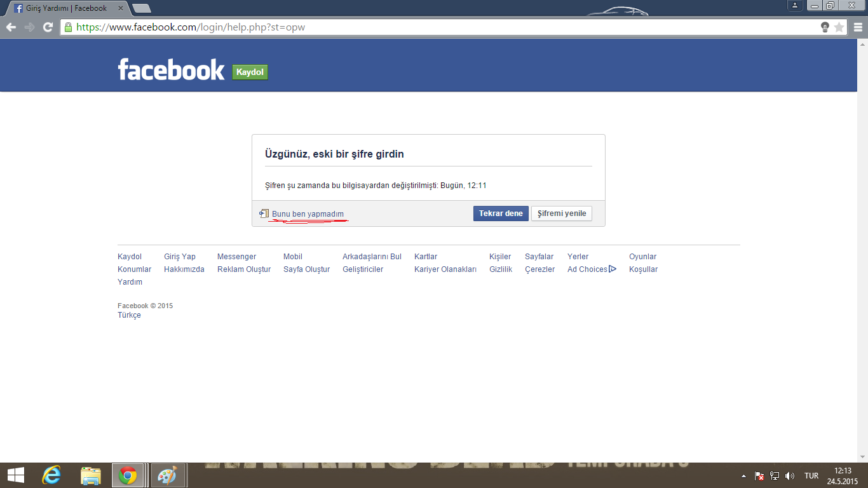
Task: Click the TUR keyboard language indicator
Action: [x=811, y=475]
